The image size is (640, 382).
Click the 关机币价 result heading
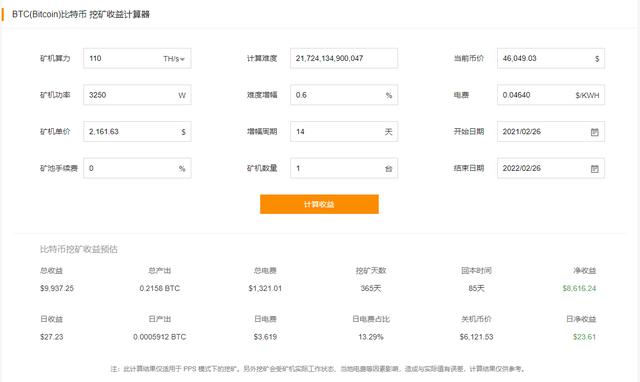coord(476,319)
